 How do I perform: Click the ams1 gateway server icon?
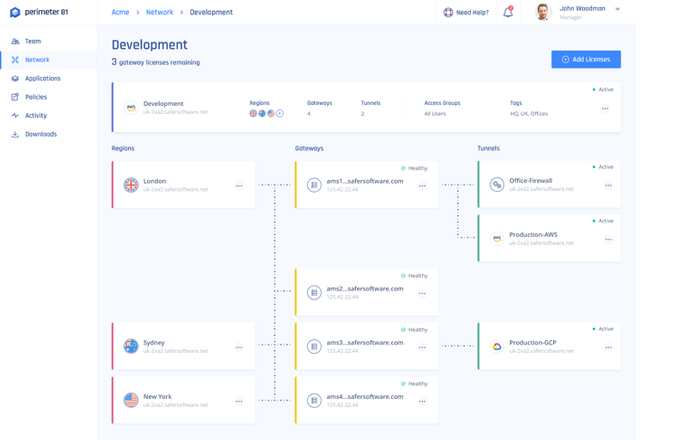pos(314,185)
